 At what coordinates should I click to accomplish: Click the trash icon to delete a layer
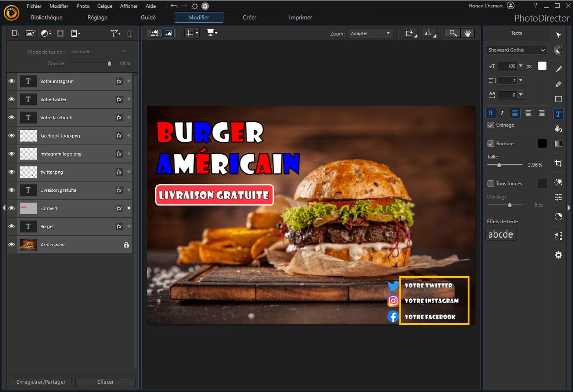point(130,33)
